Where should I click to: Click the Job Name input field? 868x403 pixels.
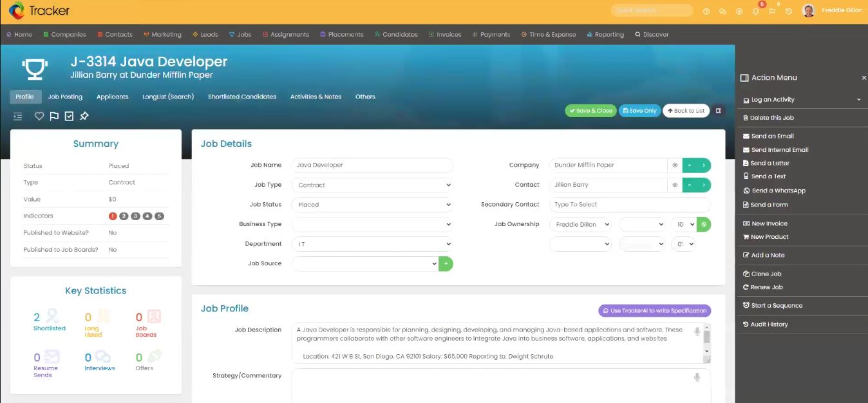click(372, 165)
